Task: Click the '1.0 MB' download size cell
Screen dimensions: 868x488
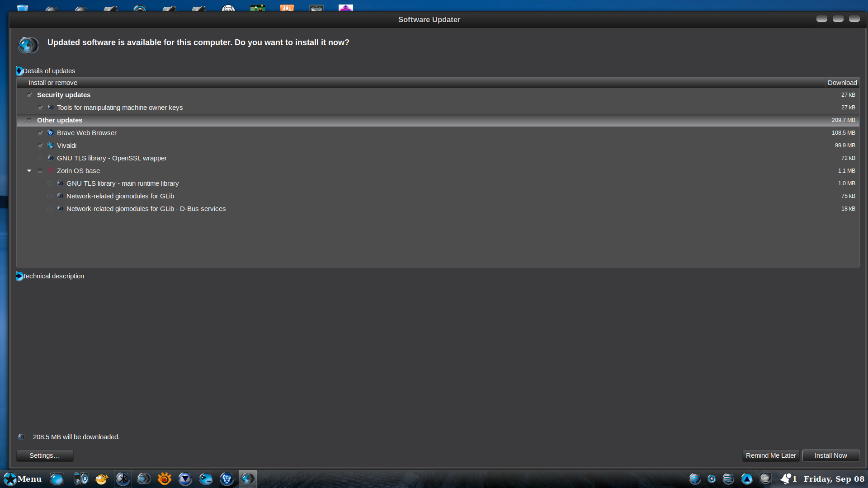Action: click(x=847, y=183)
